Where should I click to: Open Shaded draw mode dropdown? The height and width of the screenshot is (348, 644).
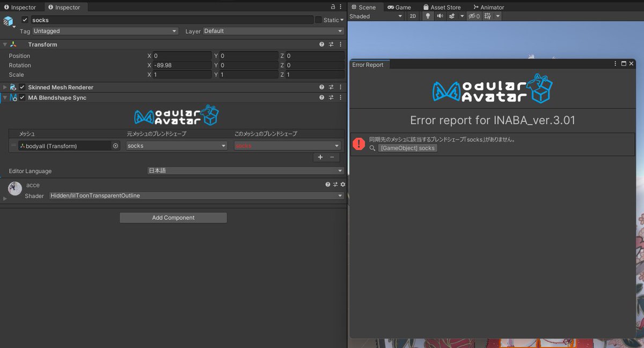[376, 16]
